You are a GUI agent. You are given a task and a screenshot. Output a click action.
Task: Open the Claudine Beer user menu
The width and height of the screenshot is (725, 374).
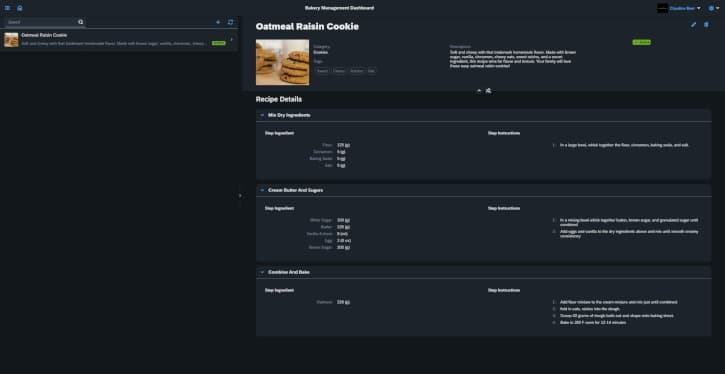tap(685, 8)
